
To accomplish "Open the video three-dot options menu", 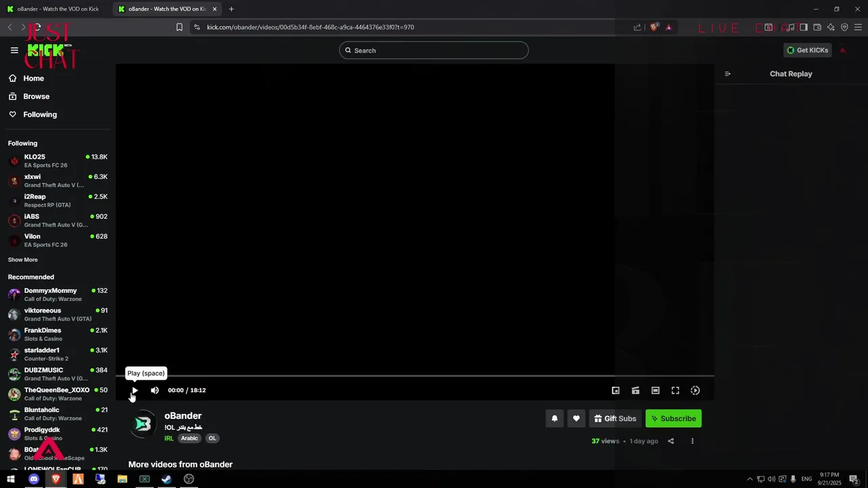I will coord(692,441).
